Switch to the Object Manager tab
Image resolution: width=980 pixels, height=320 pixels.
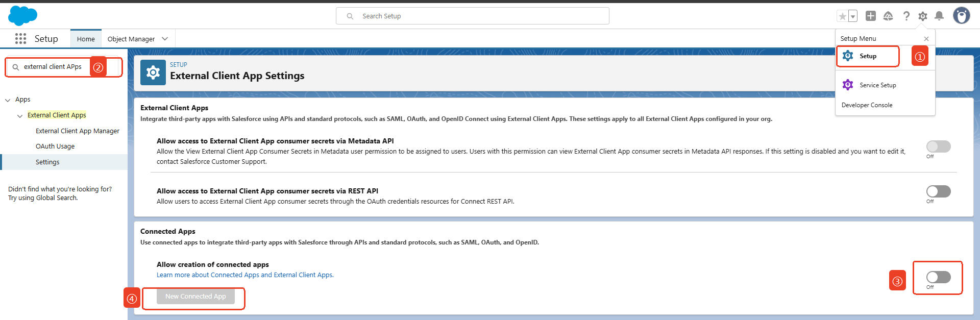pos(131,39)
